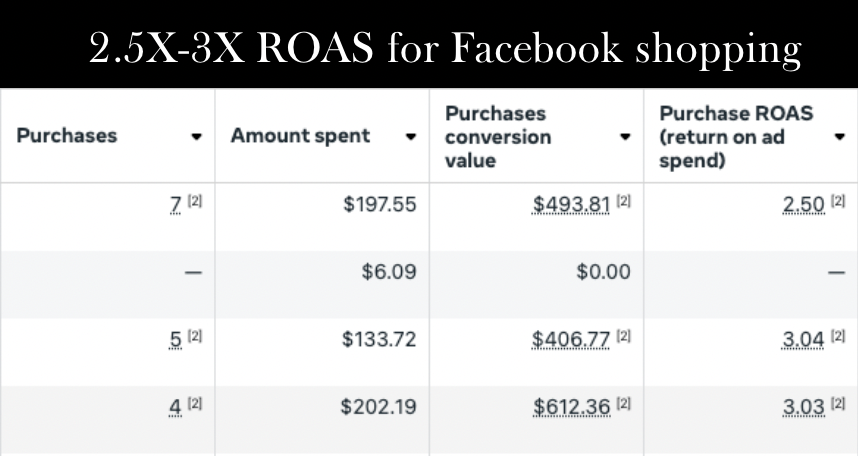Click the 2.50 ROAS value

coord(804,205)
